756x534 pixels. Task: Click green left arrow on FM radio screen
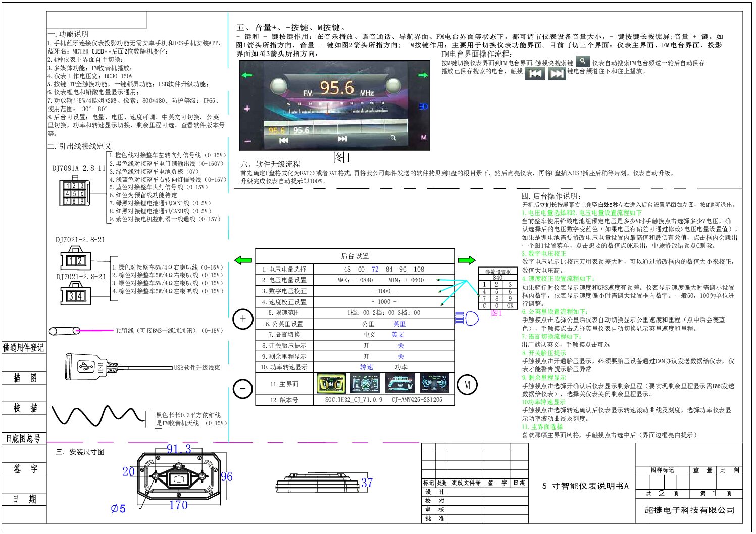(246, 75)
